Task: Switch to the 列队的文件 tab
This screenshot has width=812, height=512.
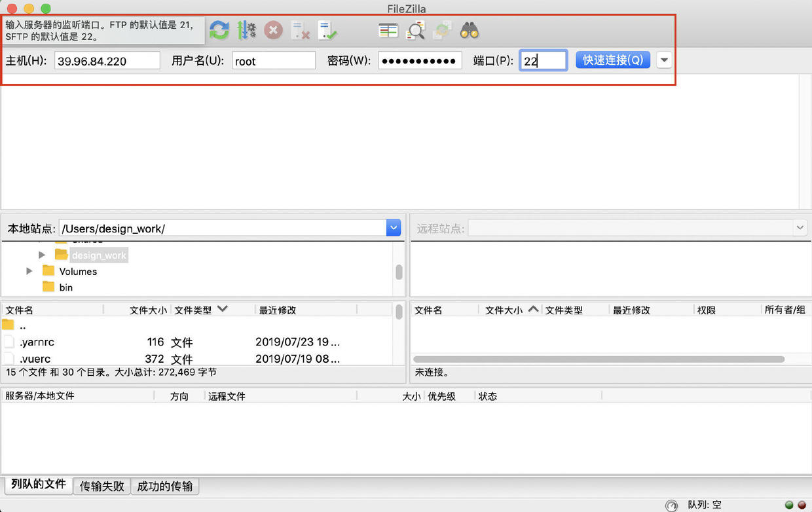Action: click(39, 485)
